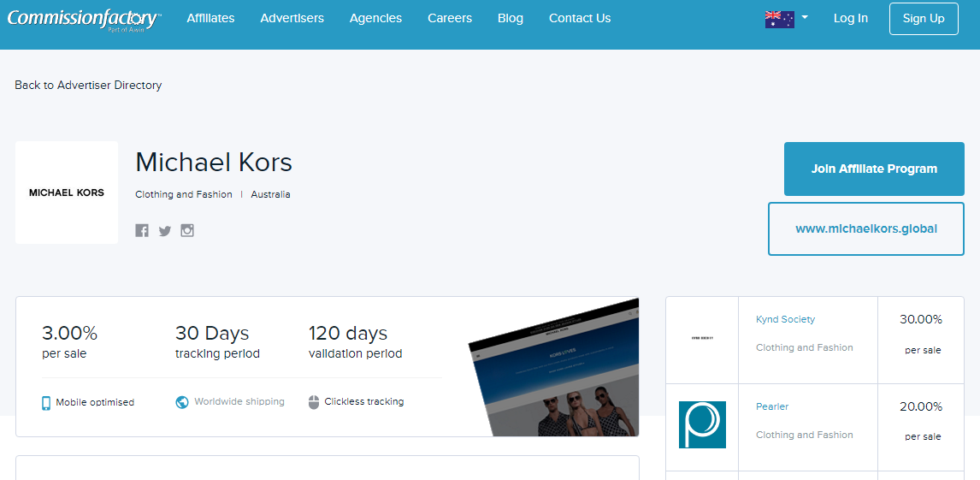Visit www.michaelkors.global website button

[x=866, y=228]
